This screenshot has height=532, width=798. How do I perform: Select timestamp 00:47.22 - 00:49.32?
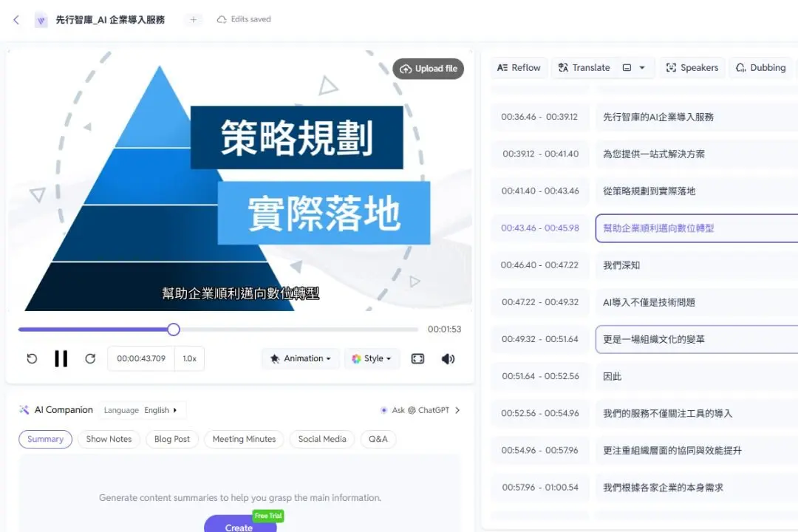tap(539, 302)
